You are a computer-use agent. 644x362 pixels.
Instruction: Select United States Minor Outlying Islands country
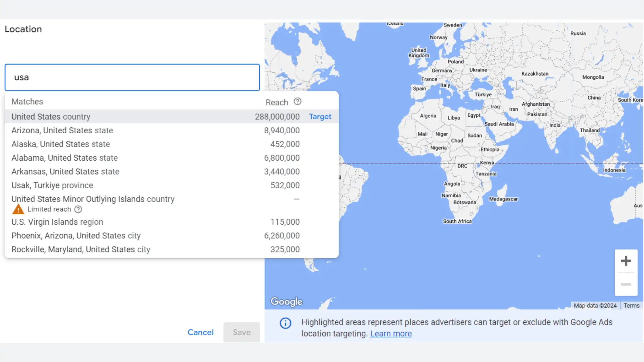[93, 199]
